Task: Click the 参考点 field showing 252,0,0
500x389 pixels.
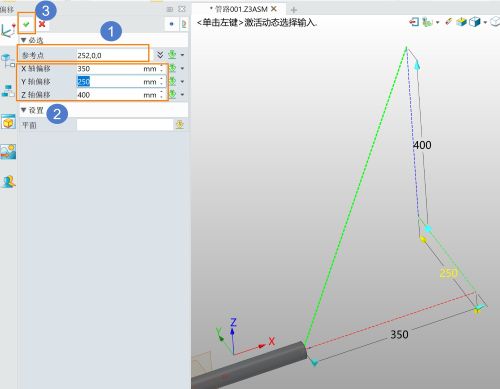Action: coord(112,55)
